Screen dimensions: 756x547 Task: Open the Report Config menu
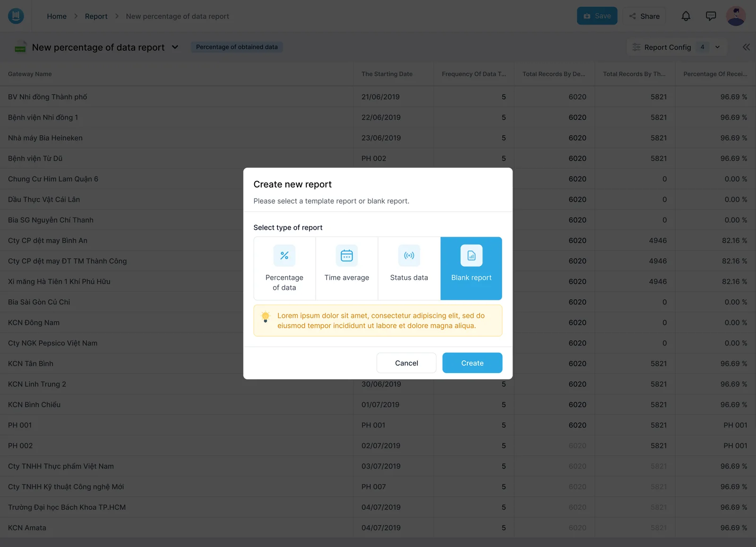pyautogui.click(x=676, y=47)
